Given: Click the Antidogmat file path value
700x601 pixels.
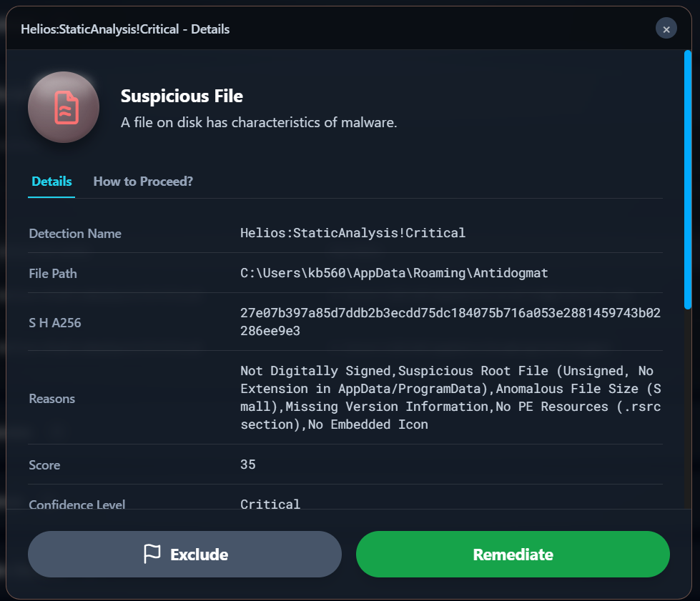Looking at the screenshot, I should [394, 273].
